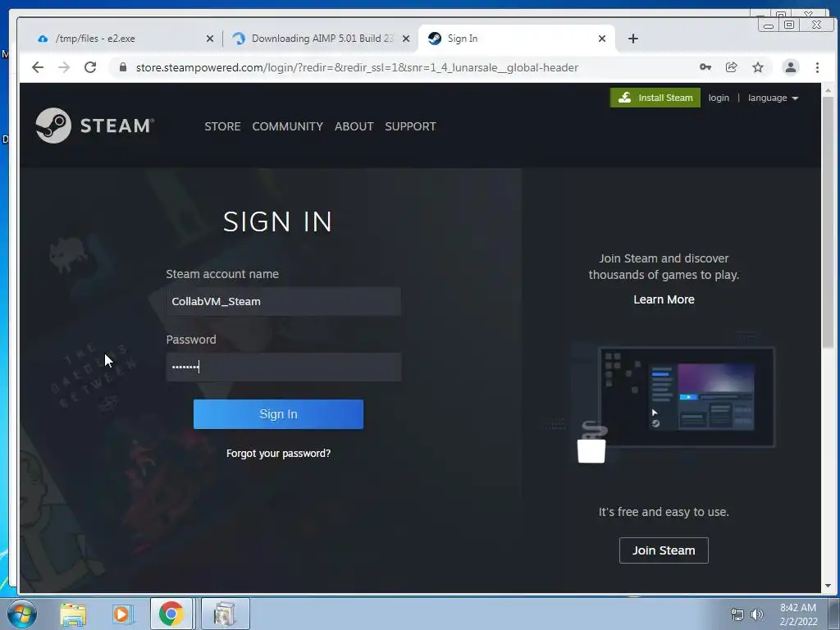
Task: Click the page scroll-up arrow
Action: point(829,90)
